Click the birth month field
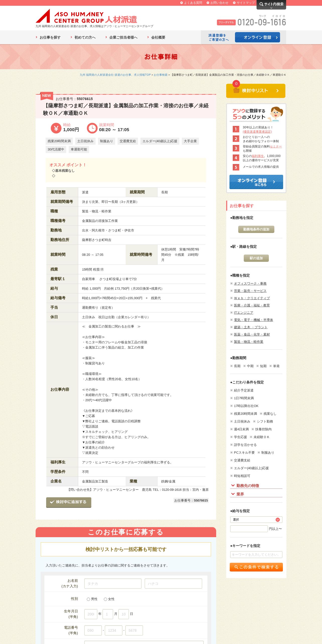Viewport: 322px width, 644px height. [108, 614]
